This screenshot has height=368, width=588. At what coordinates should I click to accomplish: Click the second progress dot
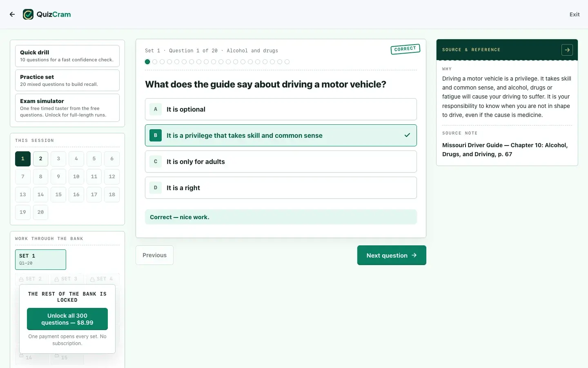(x=155, y=62)
